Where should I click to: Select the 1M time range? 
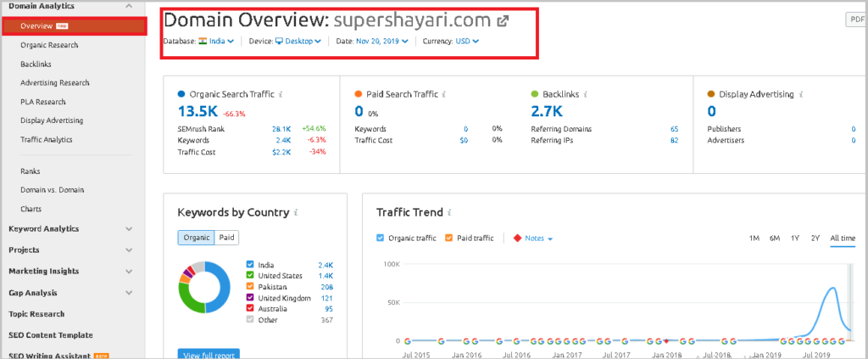(754, 238)
